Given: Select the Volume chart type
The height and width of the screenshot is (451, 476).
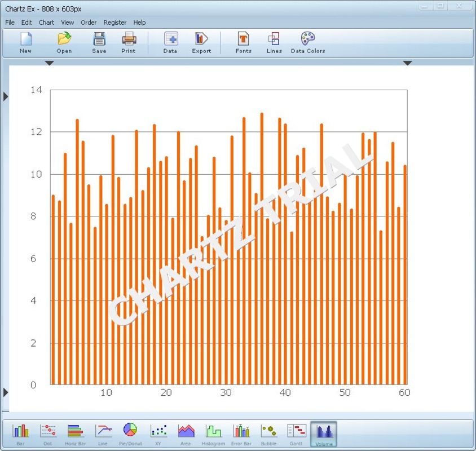Looking at the screenshot, I should tap(324, 434).
